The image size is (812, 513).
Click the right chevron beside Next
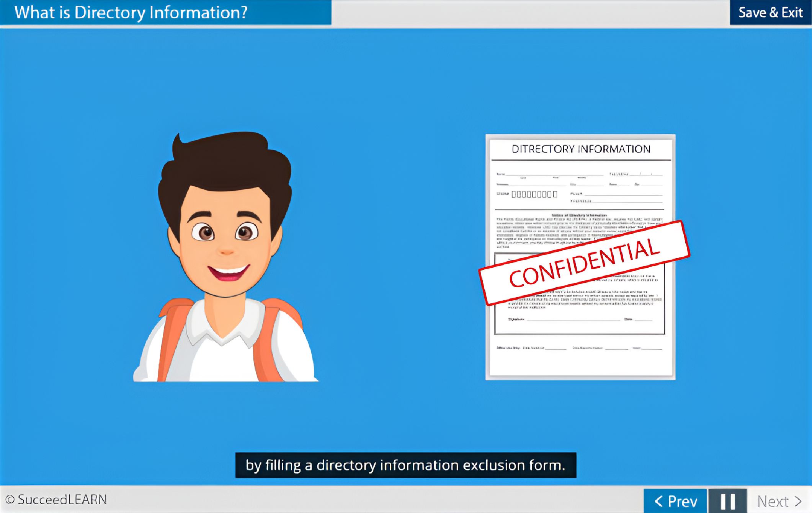(x=798, y=501)
